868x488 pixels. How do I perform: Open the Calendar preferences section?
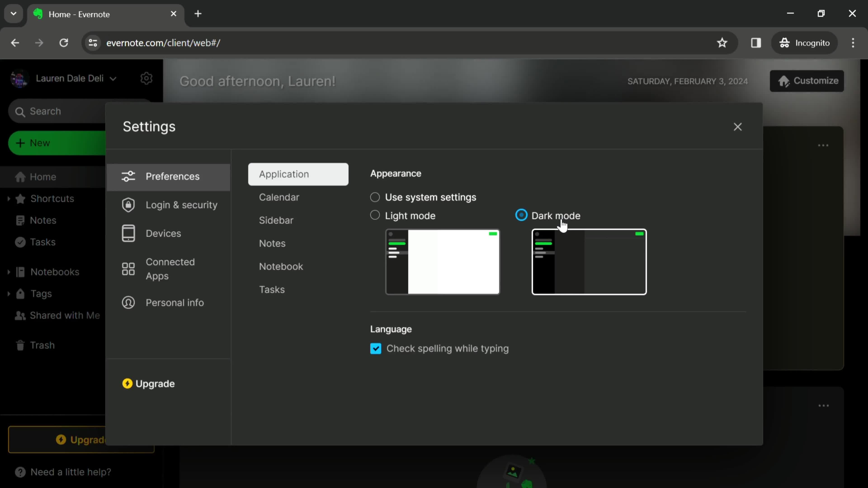pos(279,197)
